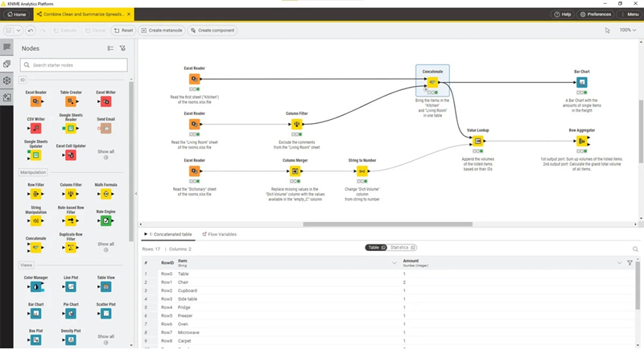Select the Row Filter node in panel

pos(36,194)
